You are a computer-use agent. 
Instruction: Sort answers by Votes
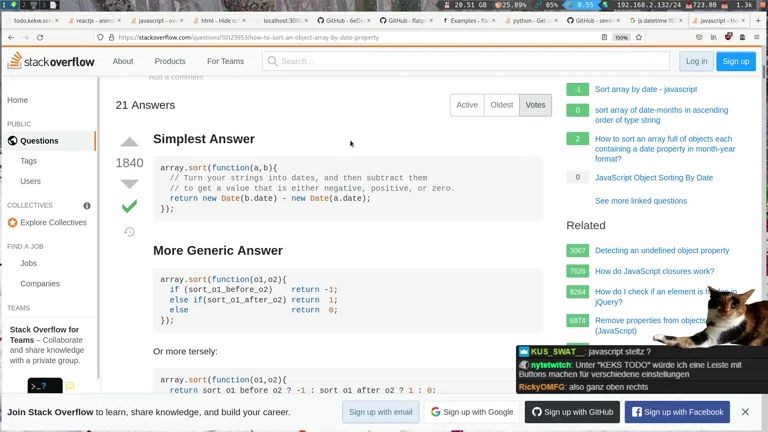[536, 105]
